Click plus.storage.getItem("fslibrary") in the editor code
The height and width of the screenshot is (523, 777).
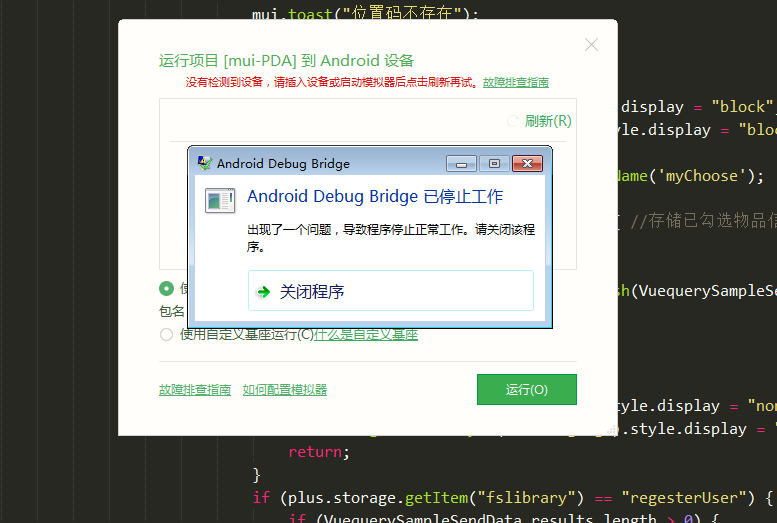pyautogui.click(x=436, y=498)
